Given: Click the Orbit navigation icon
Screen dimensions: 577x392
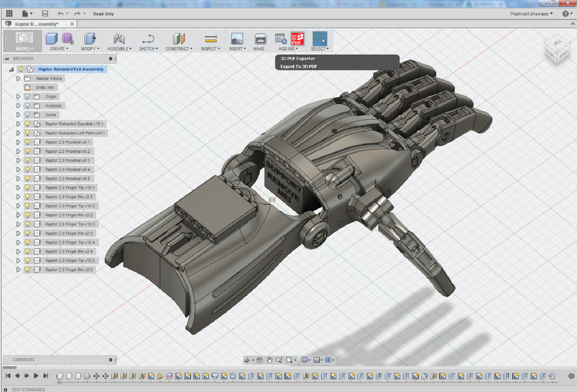Looking at the screenshot, I should (248, 360).
